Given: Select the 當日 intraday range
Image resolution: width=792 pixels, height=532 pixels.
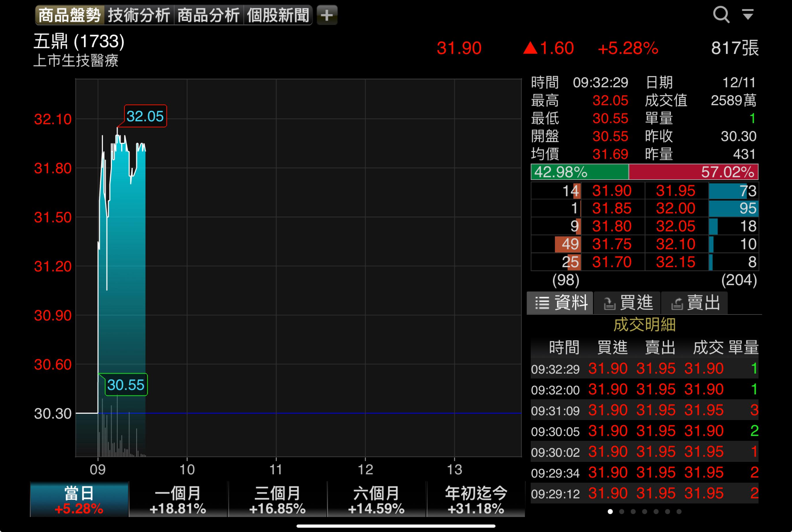Looking at the screenshot, I should tap(79, 499).
